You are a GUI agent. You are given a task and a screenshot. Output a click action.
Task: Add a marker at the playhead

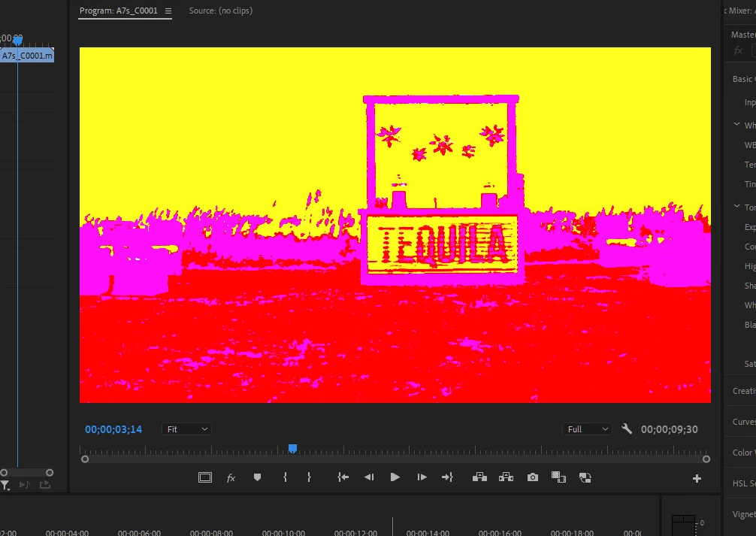click(x=258, y=477)
